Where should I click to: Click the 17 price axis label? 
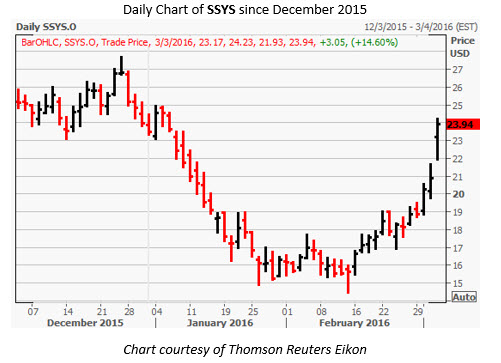pos(457,248)
